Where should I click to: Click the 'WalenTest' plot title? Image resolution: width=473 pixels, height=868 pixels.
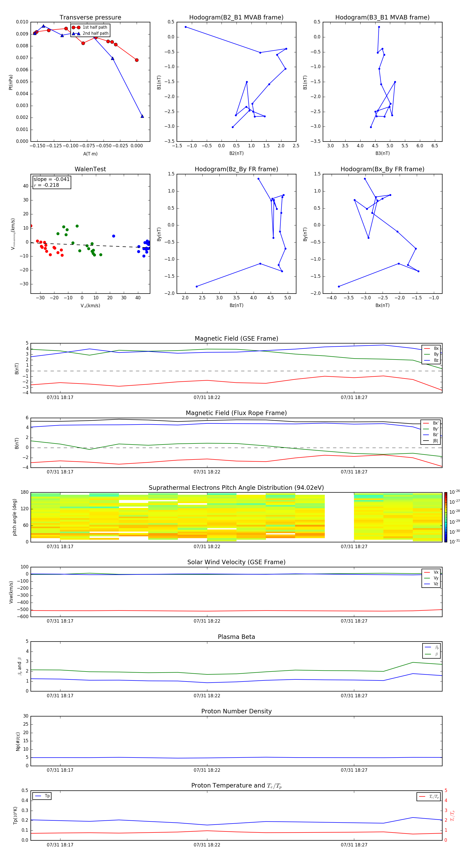90,169
